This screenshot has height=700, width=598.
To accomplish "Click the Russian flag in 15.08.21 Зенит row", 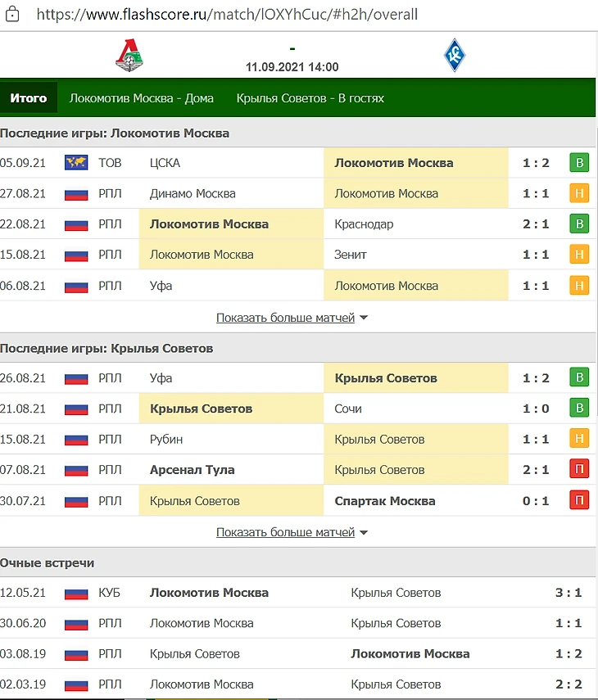I will (76, 255).
